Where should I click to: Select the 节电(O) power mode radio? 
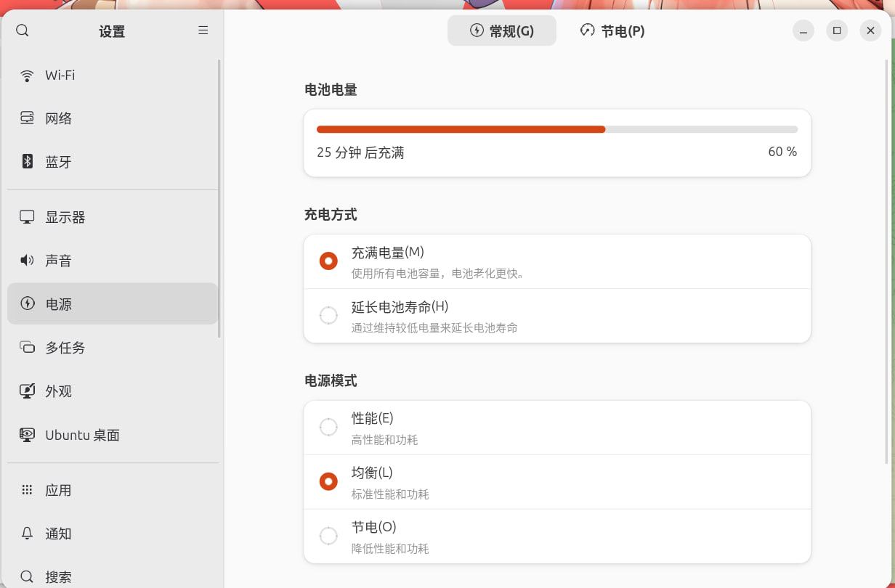[x=328, y=536]
